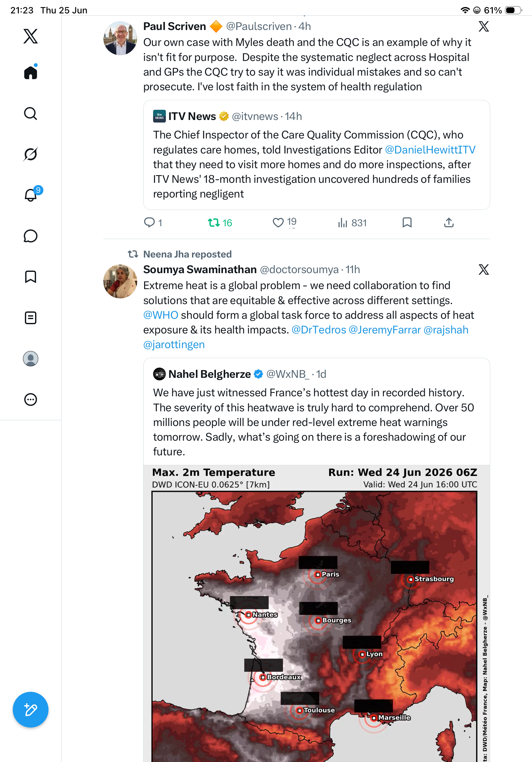Open the Search magnifier in sidebar
532x762 pixels.
(x=31, y=114)
